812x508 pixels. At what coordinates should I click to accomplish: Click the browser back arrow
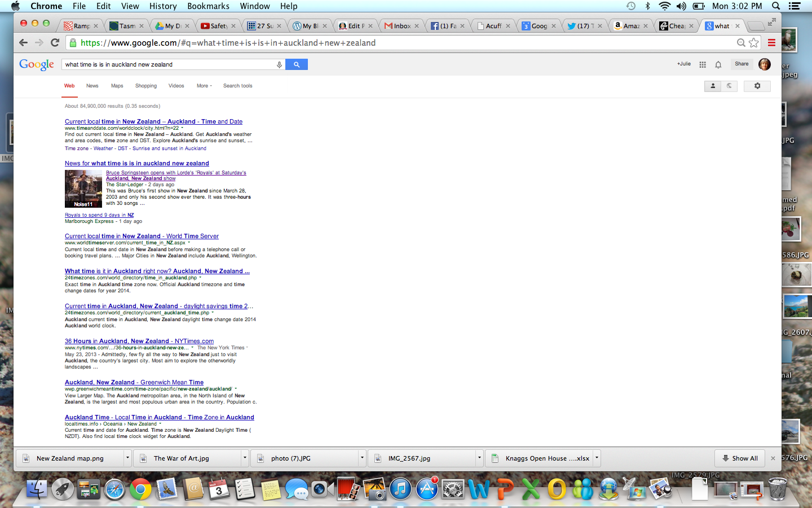[x=23, y=42]
